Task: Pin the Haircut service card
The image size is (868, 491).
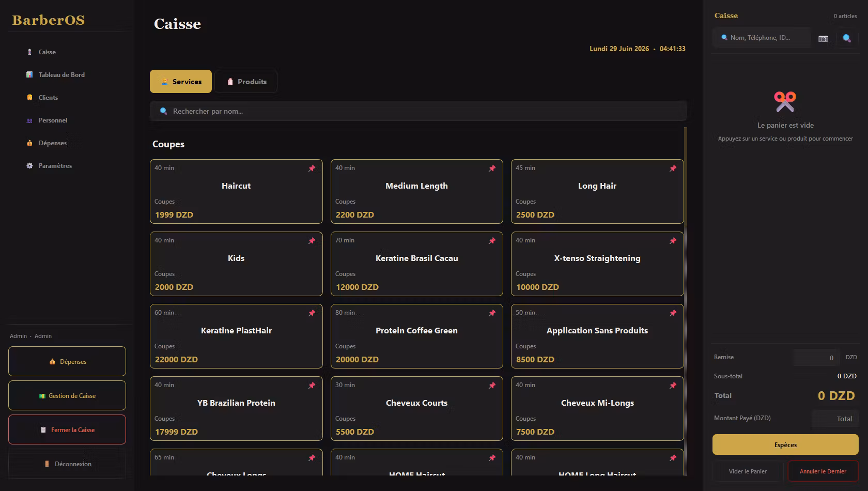Action: (312, 168)
